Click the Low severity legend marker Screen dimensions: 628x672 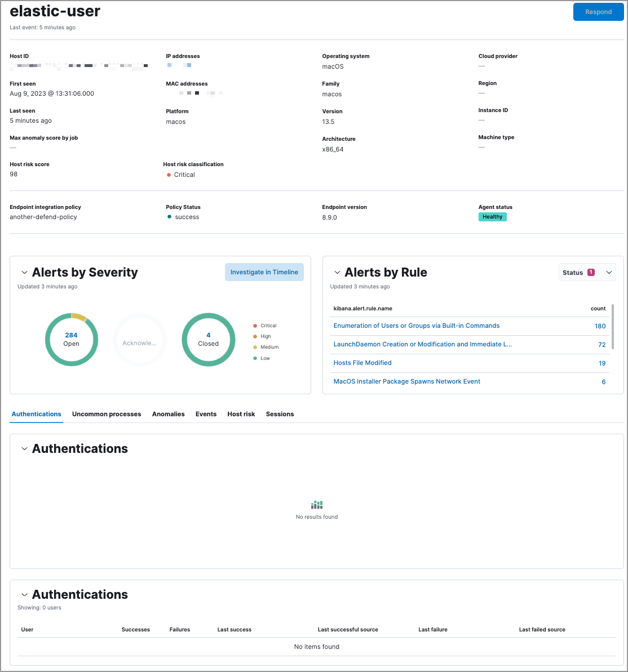pos(255,358)
